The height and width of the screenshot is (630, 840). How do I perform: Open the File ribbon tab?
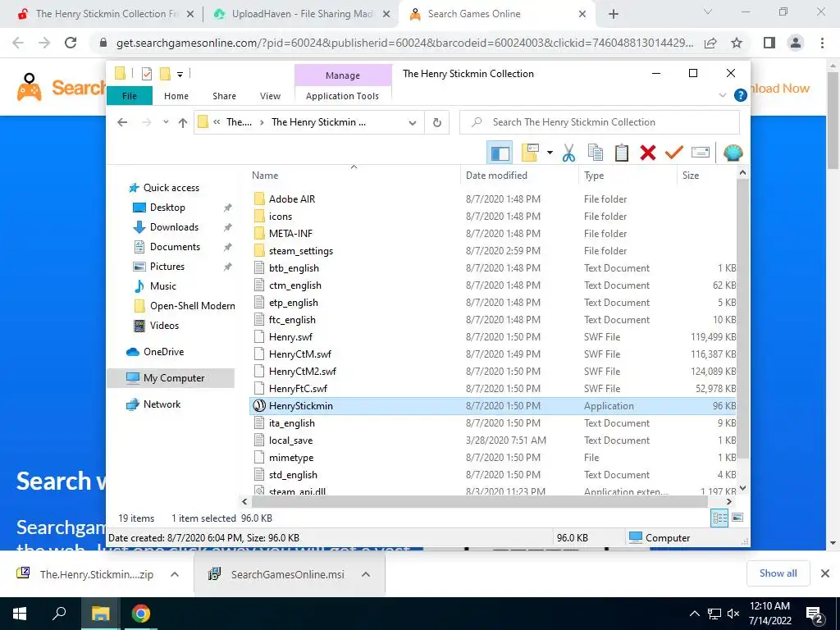(130, 96)
